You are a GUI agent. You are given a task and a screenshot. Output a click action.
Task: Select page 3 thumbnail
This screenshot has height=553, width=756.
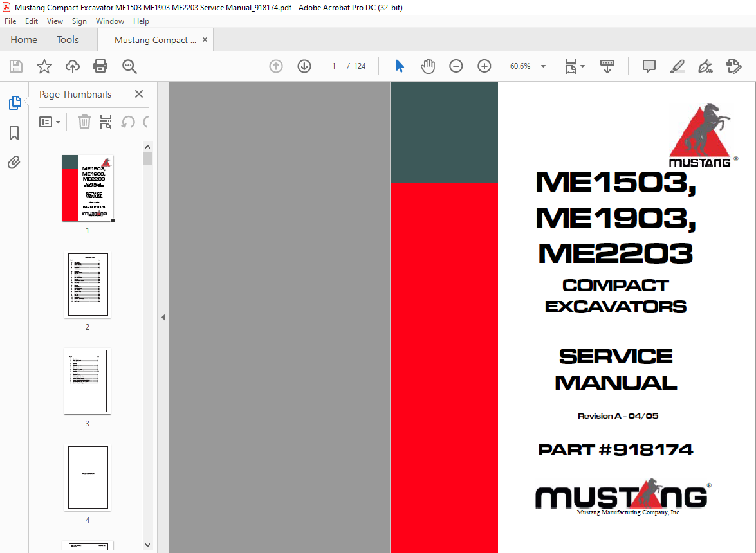88,381
